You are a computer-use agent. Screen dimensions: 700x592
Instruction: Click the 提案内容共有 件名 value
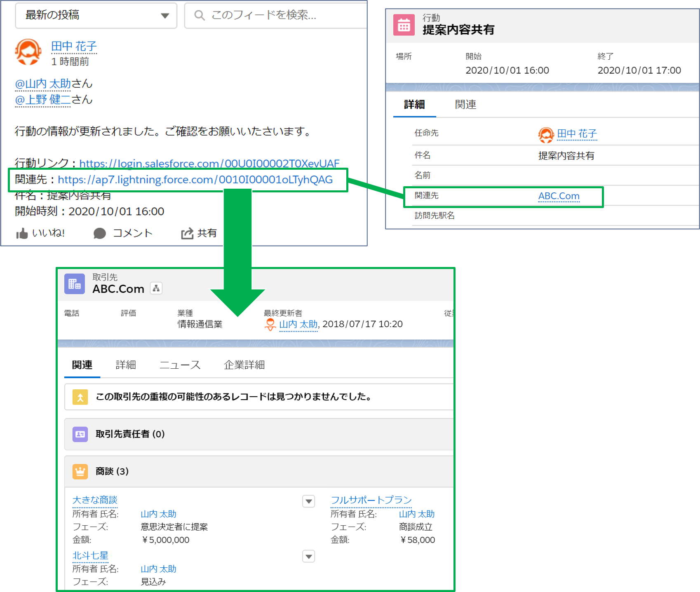(566, 156)
